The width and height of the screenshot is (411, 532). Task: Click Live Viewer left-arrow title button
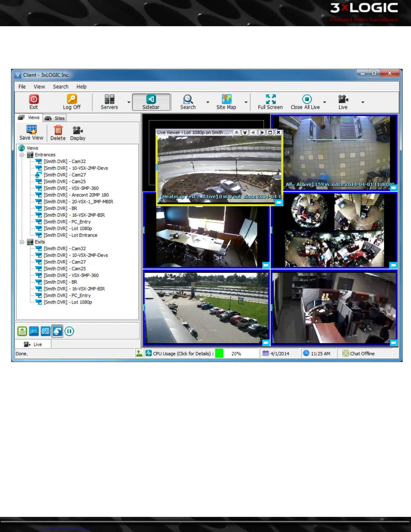(254, 133)
